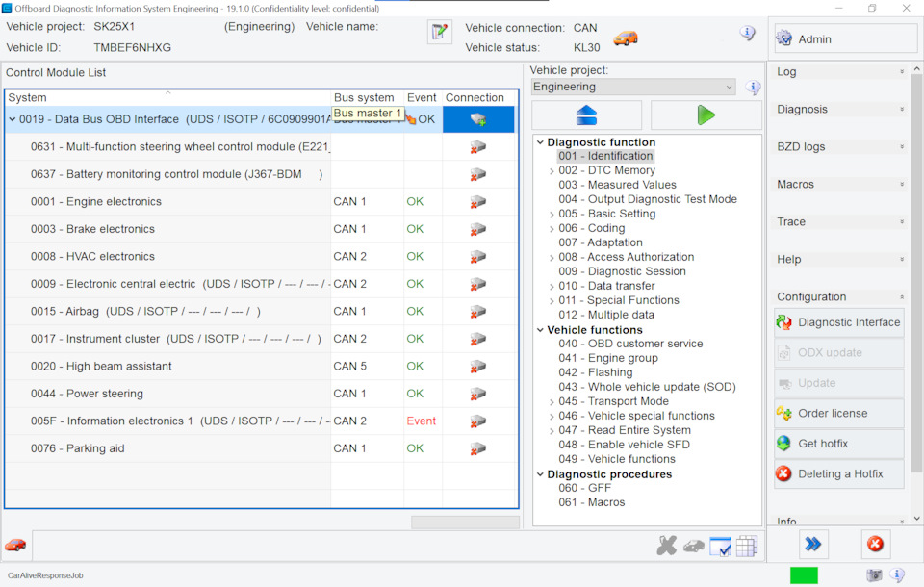Expand the 010 - Data transfer node

pos(552,287)
